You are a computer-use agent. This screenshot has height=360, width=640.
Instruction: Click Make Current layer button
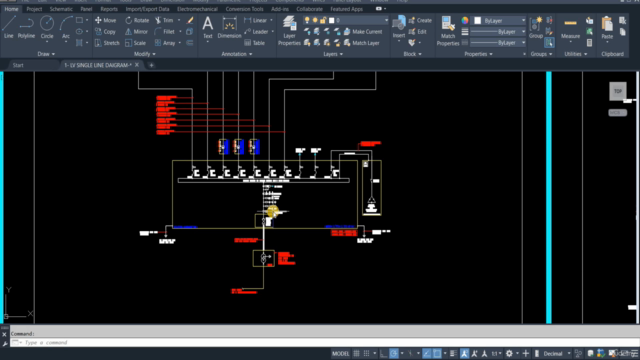tap(363, 31)
